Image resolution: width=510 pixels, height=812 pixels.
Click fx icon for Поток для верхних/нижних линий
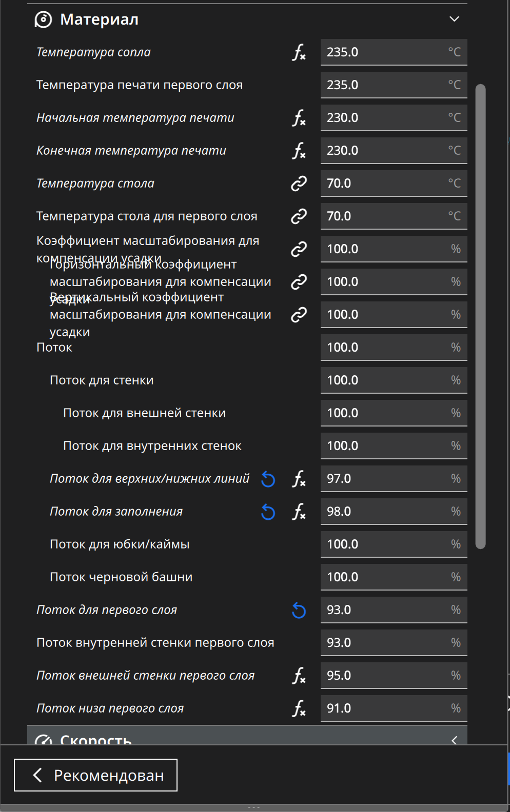[299, 479]
